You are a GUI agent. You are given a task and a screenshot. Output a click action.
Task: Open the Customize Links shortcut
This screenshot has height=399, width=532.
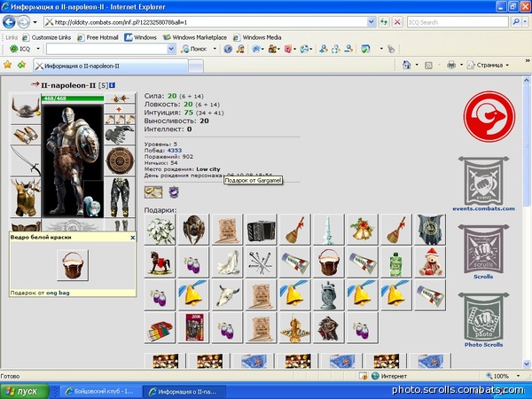pyautogui.click(x=47, y=37)
